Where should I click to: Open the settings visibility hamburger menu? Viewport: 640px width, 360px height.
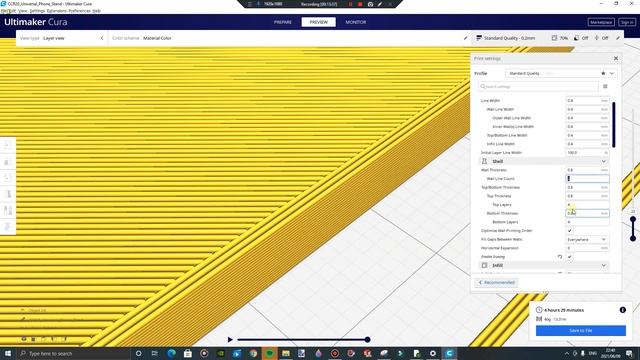605,87
